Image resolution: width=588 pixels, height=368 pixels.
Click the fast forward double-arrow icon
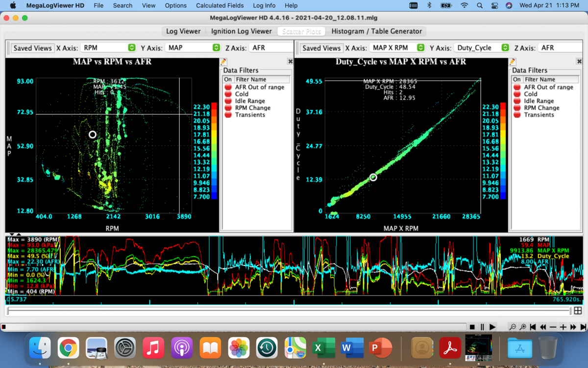click(573, 327)
